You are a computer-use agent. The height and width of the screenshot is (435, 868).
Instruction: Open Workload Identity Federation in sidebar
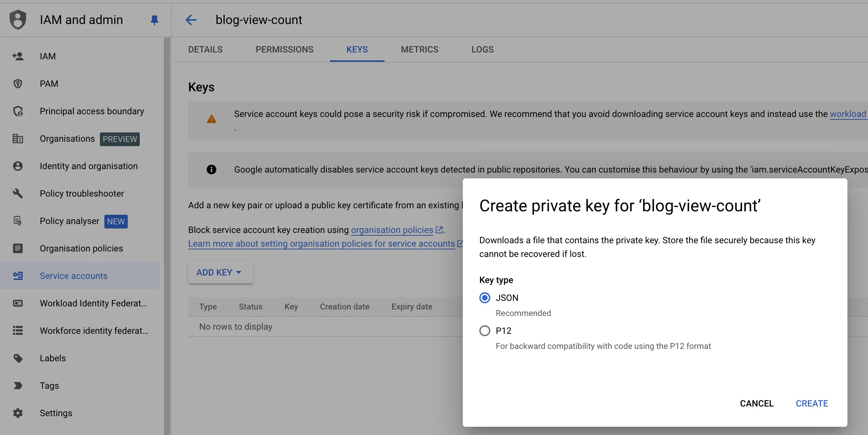[x=93, y=303]
